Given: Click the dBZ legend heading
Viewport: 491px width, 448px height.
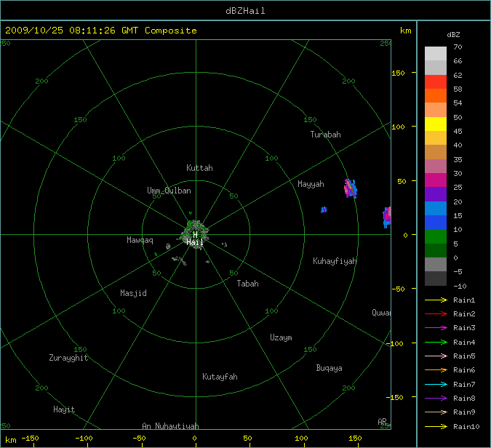Looking at the screenshot, I should pyautogui.click(x=453, y=35).
